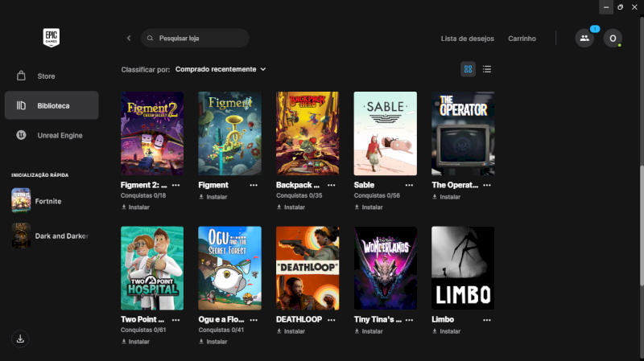The height and width of the screenshot is (361, 644).
Task: Install Tiny Tina's Wonderlands
Action: (369, 331)
